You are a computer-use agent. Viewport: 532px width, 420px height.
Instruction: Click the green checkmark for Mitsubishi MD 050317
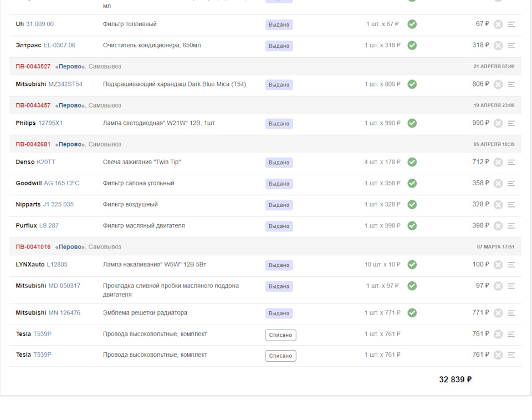(412, 286)
